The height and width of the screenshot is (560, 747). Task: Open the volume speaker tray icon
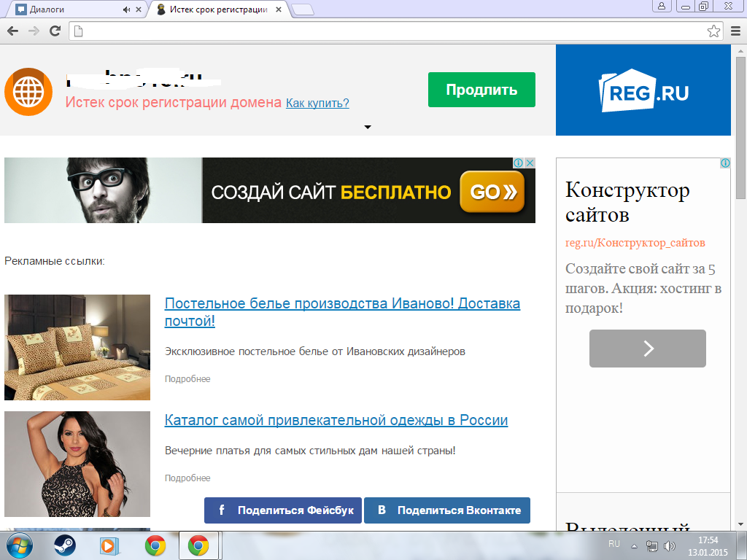[670, 545]
